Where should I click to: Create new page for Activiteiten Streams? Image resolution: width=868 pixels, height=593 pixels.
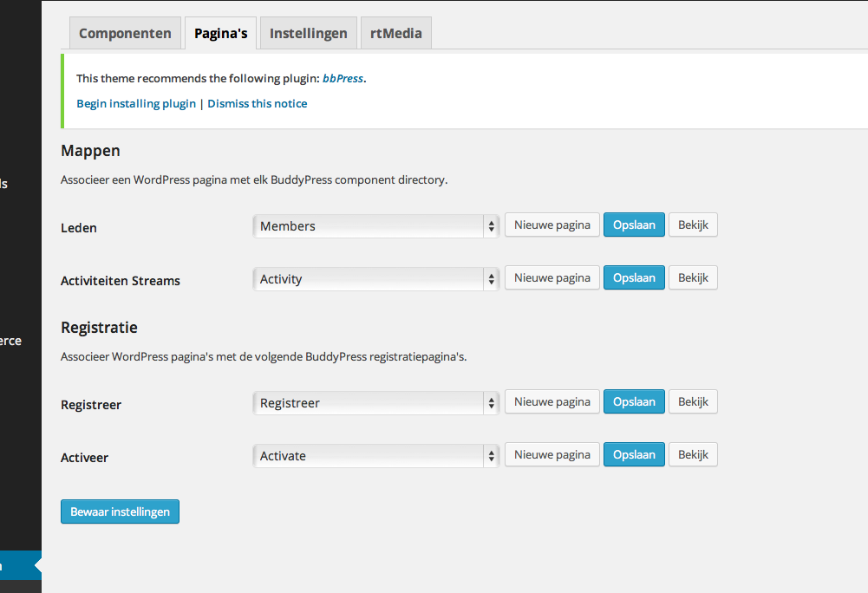(x=551, y=278)
